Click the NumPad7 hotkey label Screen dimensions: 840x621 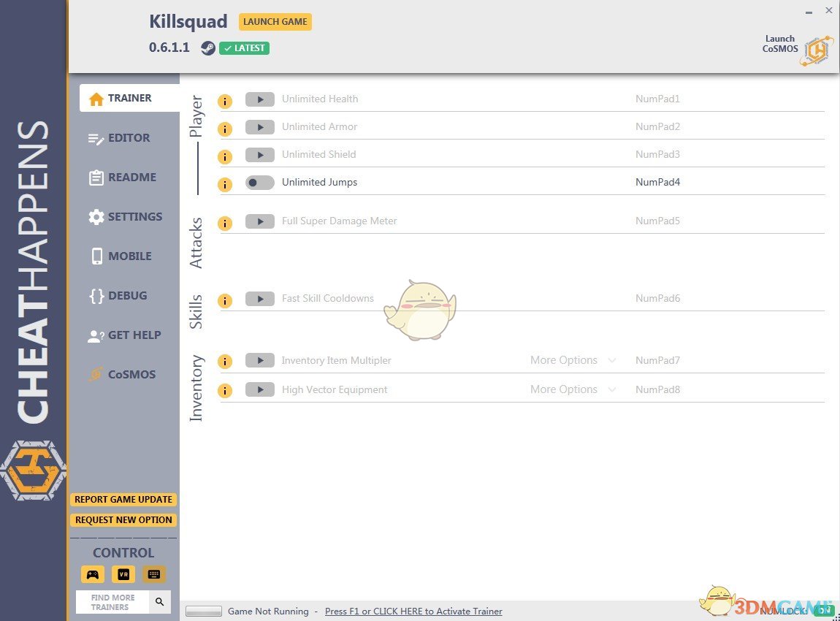coord(657,361)
